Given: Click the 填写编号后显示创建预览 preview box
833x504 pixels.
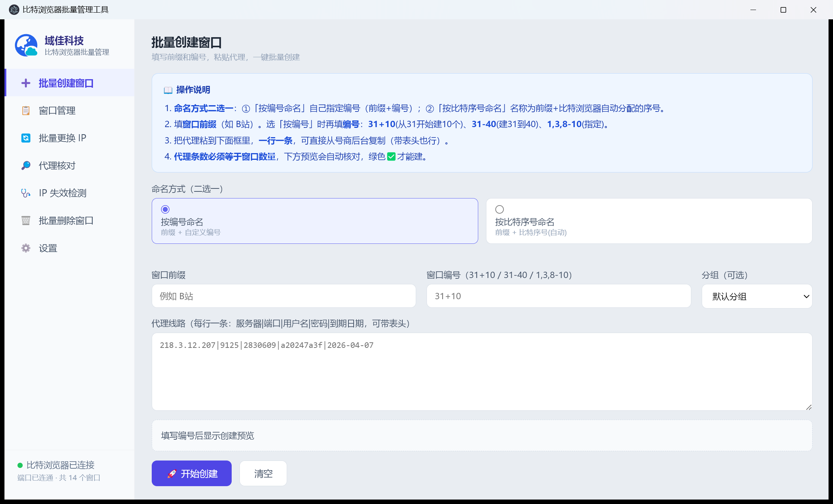Looking at the screenshot, I should click(482, 435).
